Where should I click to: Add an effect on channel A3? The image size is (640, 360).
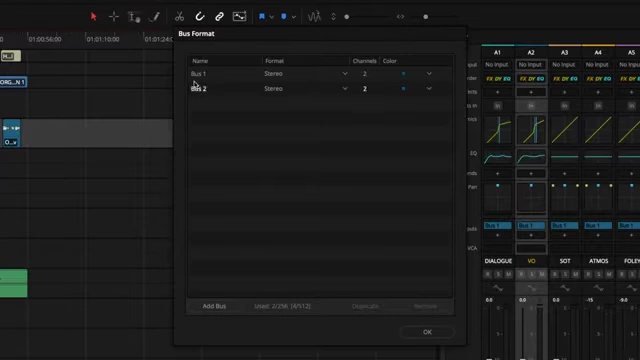[x=564, y=92]
